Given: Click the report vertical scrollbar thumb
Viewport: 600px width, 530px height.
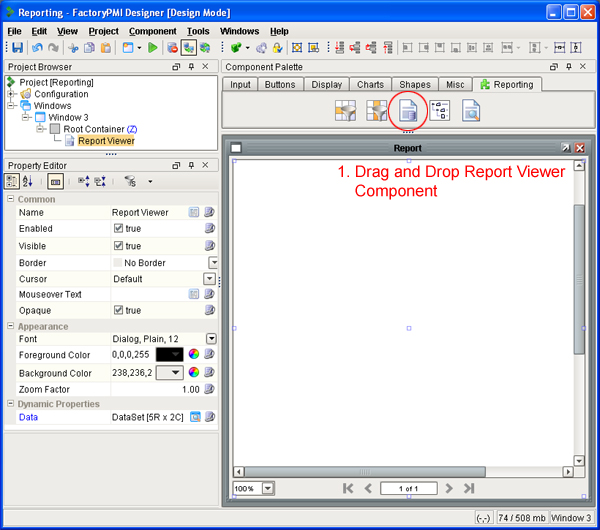Looking at the screenshot, I should pyautogui.click(x=579, y=279).
